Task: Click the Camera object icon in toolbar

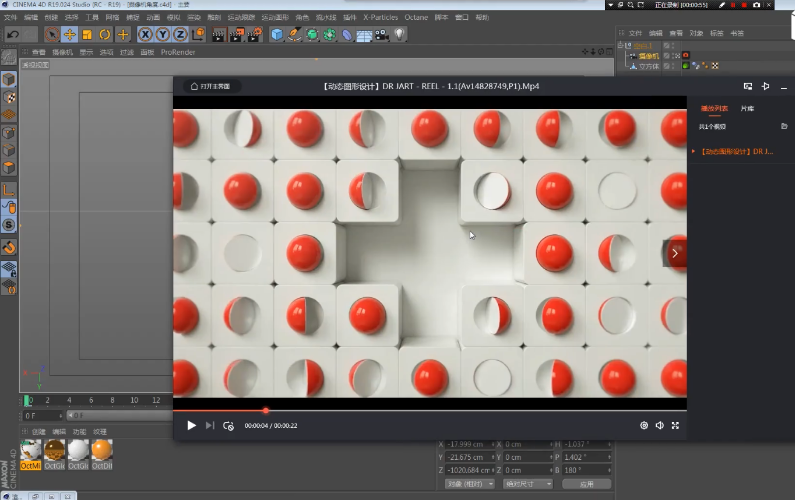Action: [x=381, y=34]
